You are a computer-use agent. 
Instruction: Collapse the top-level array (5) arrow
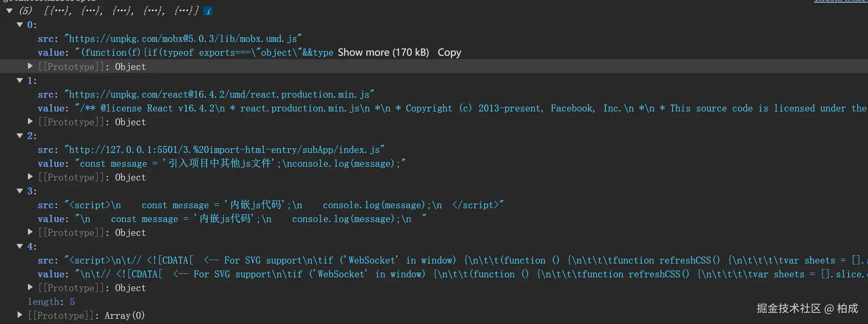[9, 11]
